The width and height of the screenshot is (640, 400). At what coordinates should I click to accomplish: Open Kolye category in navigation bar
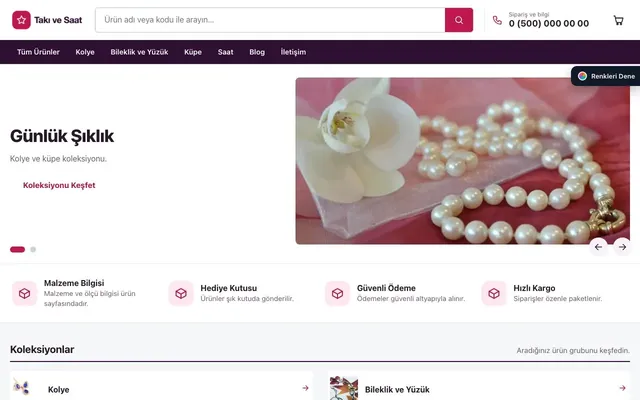[x=85, y=52]
